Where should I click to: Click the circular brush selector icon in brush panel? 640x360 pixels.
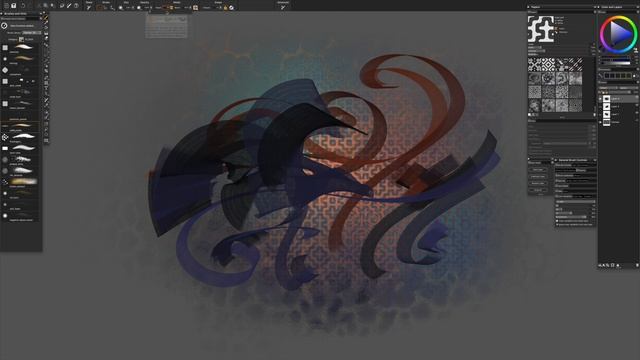point(4,25)
